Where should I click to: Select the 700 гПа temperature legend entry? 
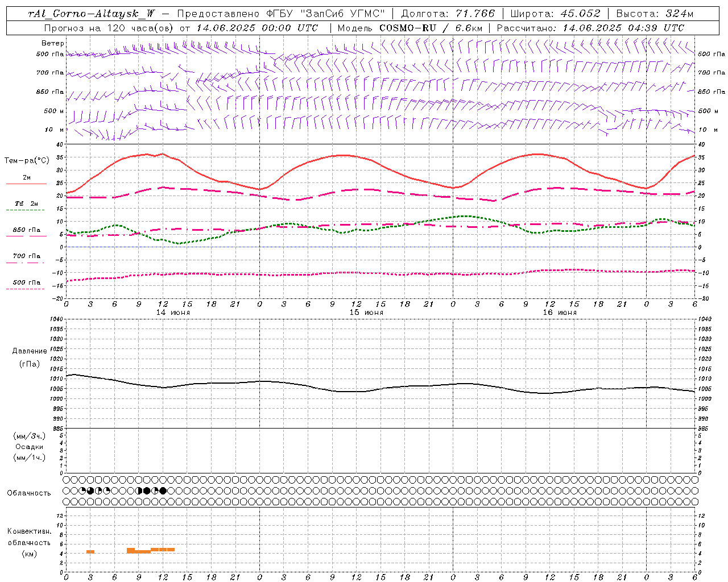click(26, 257)
